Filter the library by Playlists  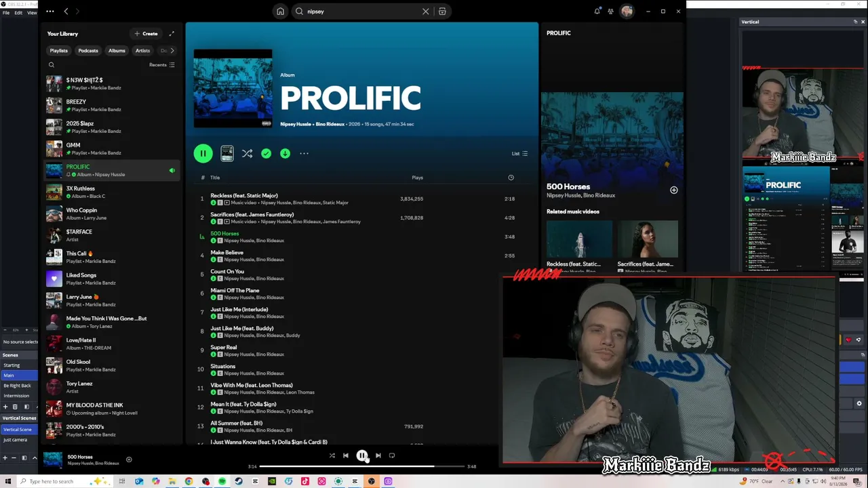tap(59, 51)
